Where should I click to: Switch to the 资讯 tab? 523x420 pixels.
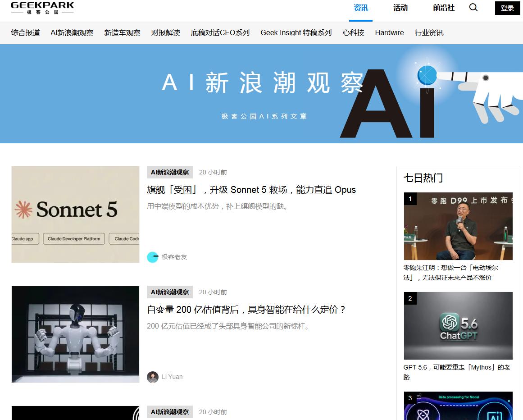pos(360,8)
